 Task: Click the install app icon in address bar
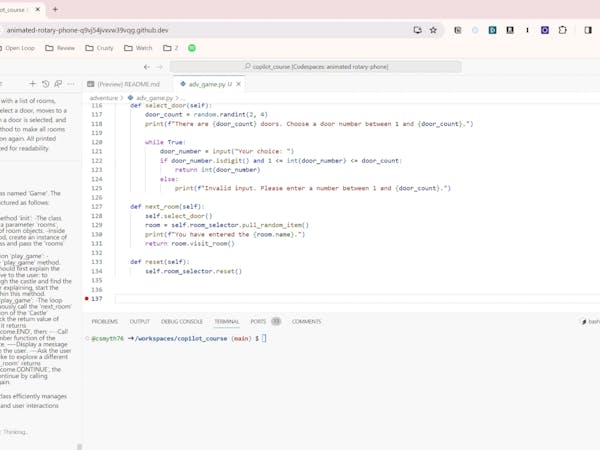tap(417, 30)
